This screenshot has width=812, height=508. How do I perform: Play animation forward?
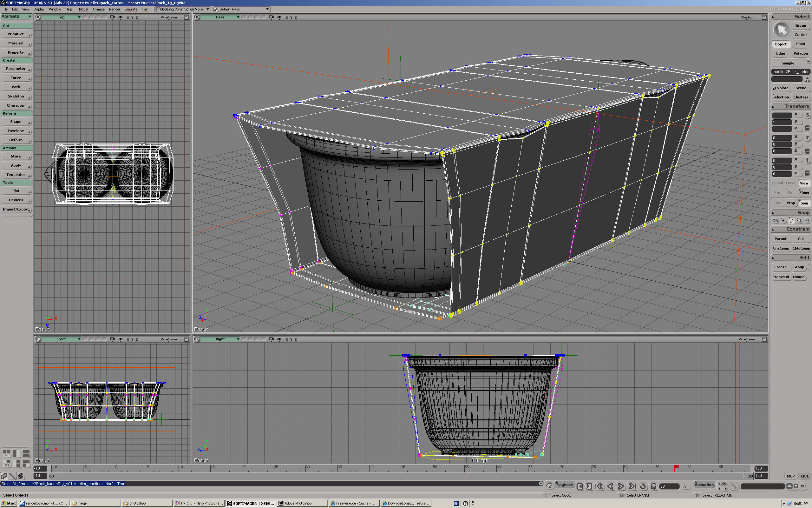(x=621, y=486)
